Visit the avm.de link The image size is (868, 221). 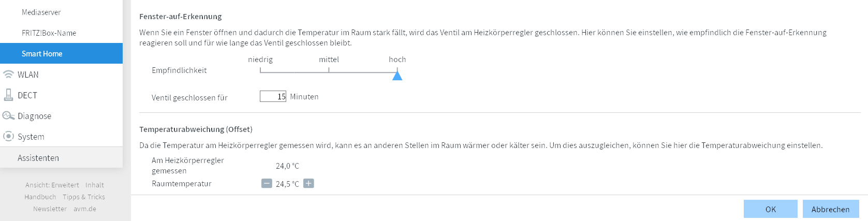tap(85, 209)
